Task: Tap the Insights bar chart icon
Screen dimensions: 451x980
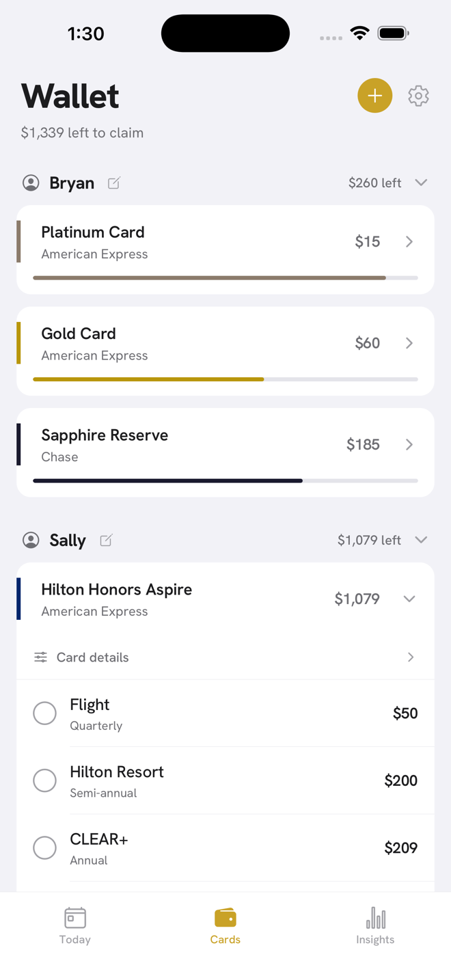Action: (375, 918)
